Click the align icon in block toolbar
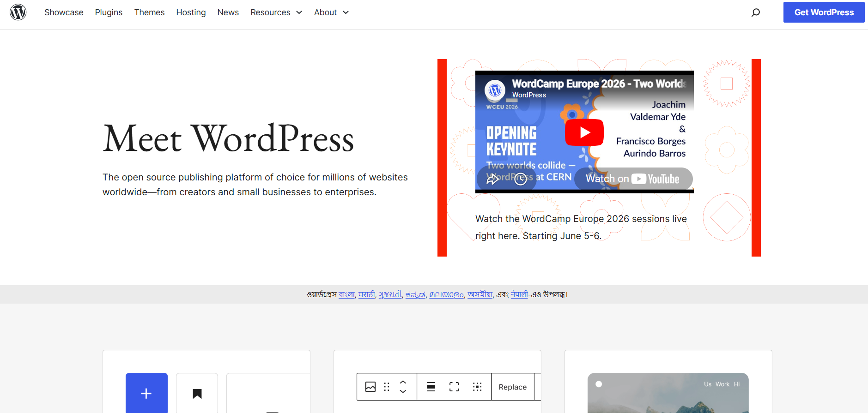The width and height of the screenshot is (868, 413). [x=431, y=387]
